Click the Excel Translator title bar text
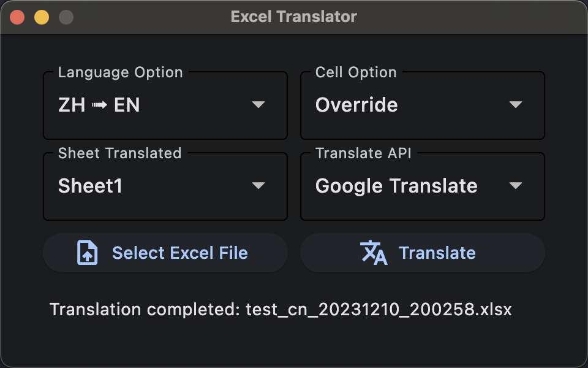Viewport: 588px width, 368px height. pyautogui.click(x=294, y=17)
